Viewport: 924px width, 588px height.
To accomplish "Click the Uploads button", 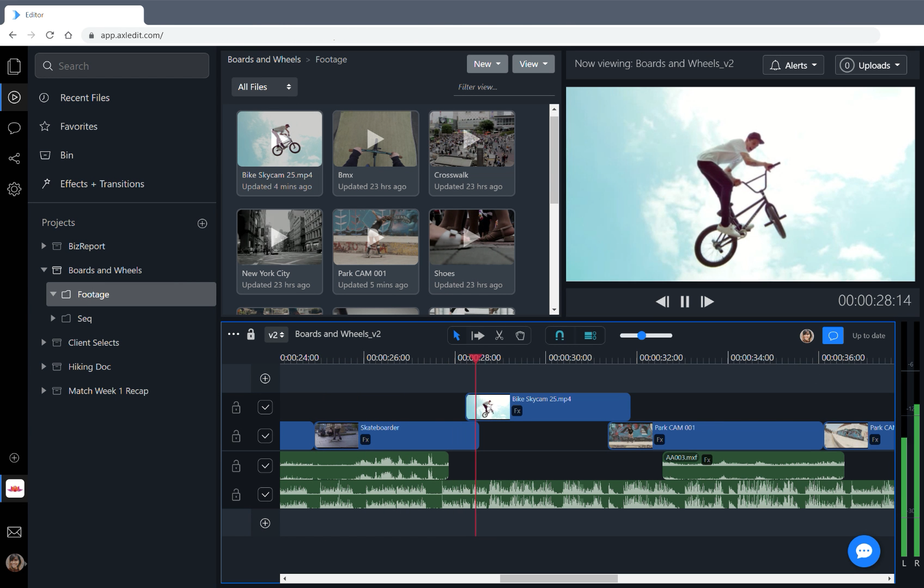I will coord(870,65).
